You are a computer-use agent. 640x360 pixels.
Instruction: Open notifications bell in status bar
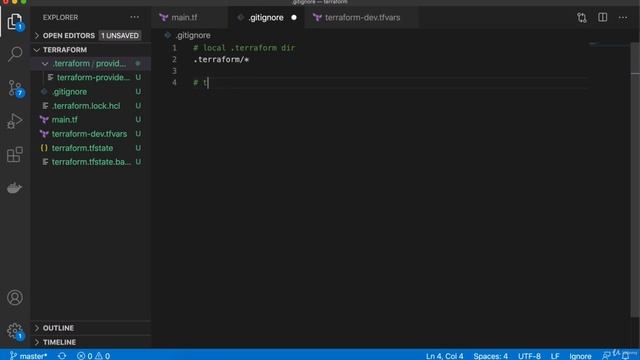click(x=625, y=356)
